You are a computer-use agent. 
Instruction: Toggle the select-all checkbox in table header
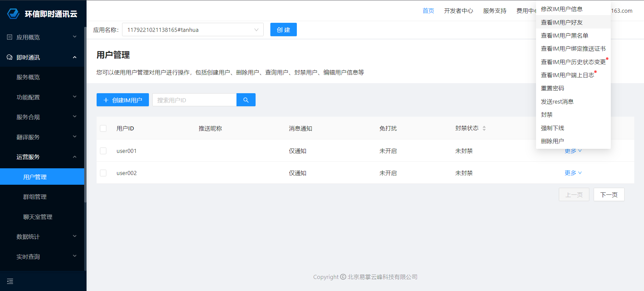click(103, 128)
